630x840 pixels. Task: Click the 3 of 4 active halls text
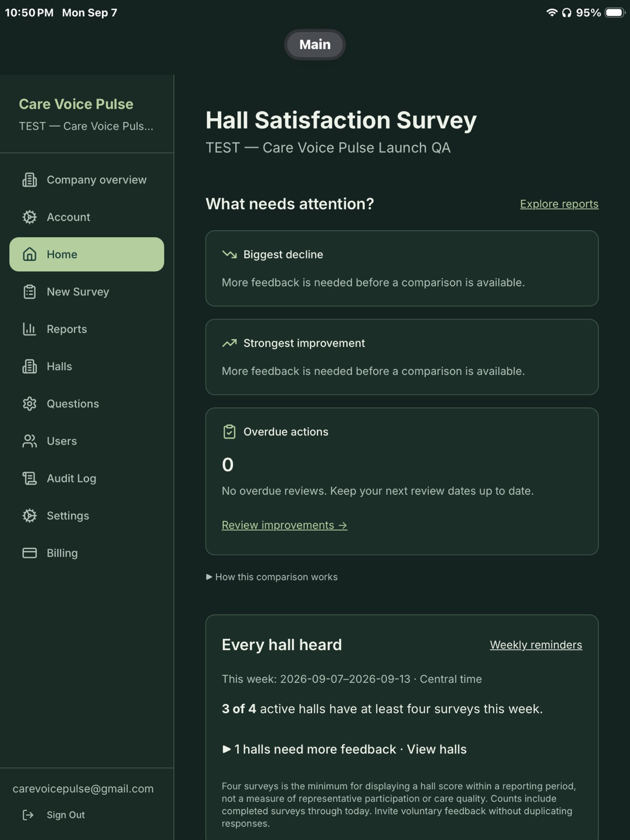[382, 709]
